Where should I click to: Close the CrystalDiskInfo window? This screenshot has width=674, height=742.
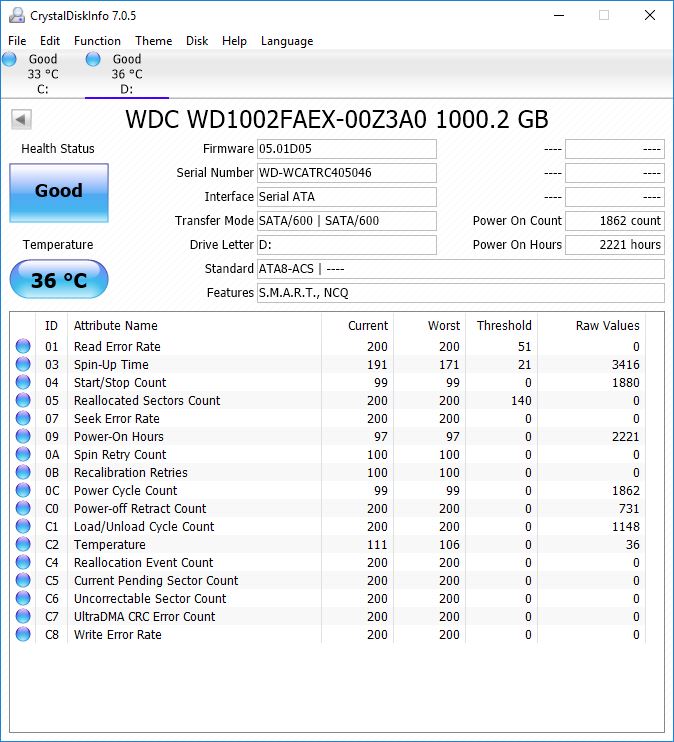click(x=650, y=15)
